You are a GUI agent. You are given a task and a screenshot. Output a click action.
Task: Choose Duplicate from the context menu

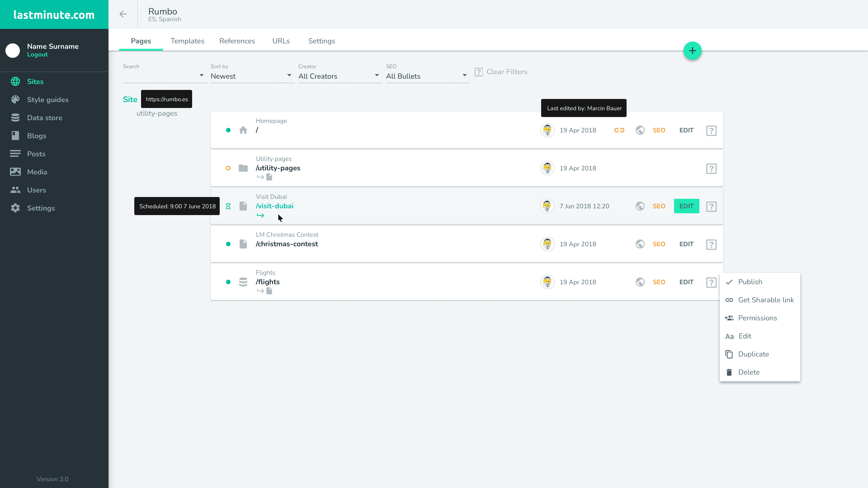coord(753,354)
